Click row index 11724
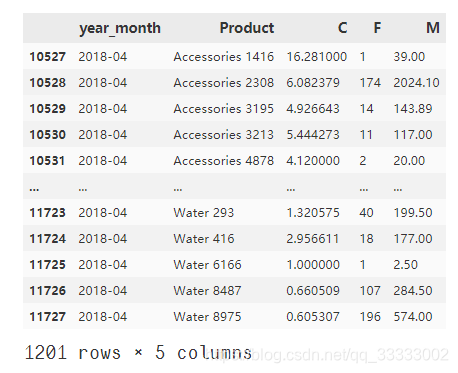Viewport: 458px width, 373px height. tap(47, 239)
